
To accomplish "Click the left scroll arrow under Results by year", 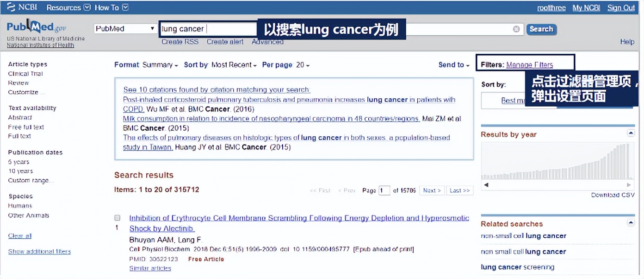I will coord(486,185).
